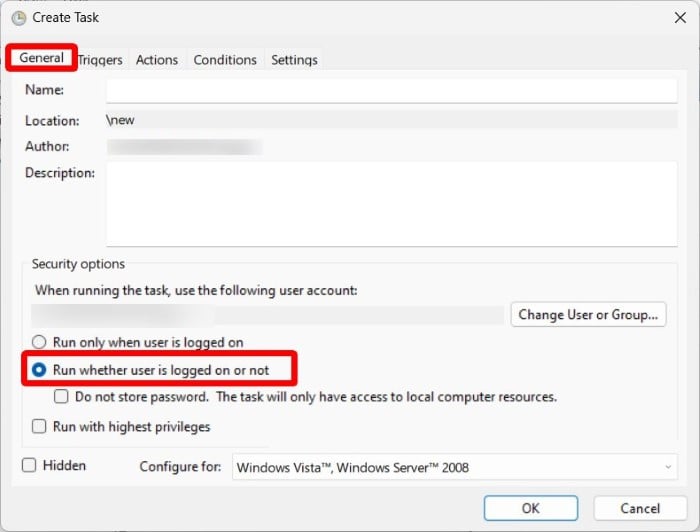Click into the Description text box

tap(392, 204)
